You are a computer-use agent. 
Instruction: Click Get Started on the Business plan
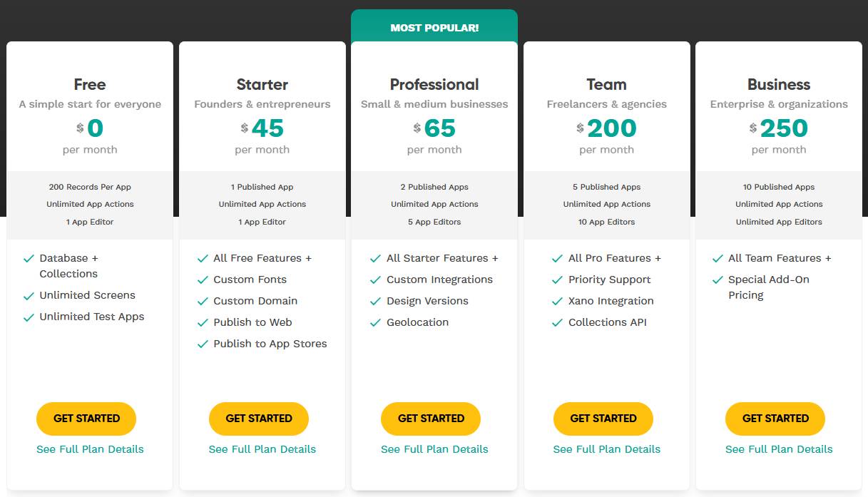click(775, 419)
